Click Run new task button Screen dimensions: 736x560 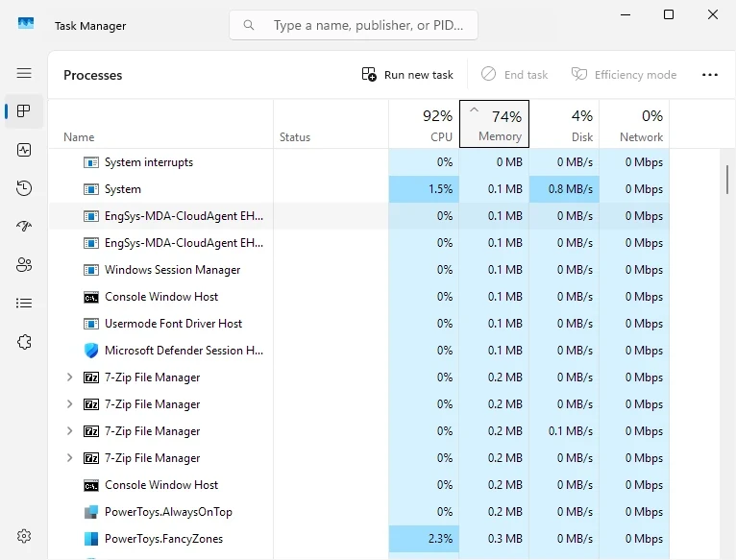407,75
